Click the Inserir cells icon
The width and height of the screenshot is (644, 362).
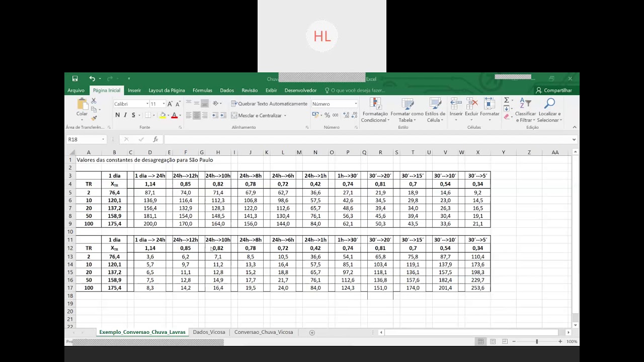tap(456, 110)
